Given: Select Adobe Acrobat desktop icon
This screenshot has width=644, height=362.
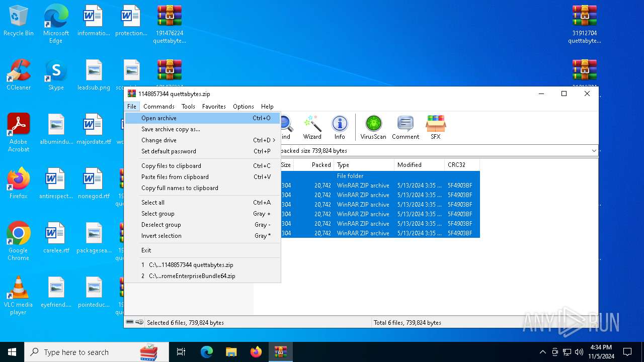Looking at the screenshot, I should click(x=19, y=133).
